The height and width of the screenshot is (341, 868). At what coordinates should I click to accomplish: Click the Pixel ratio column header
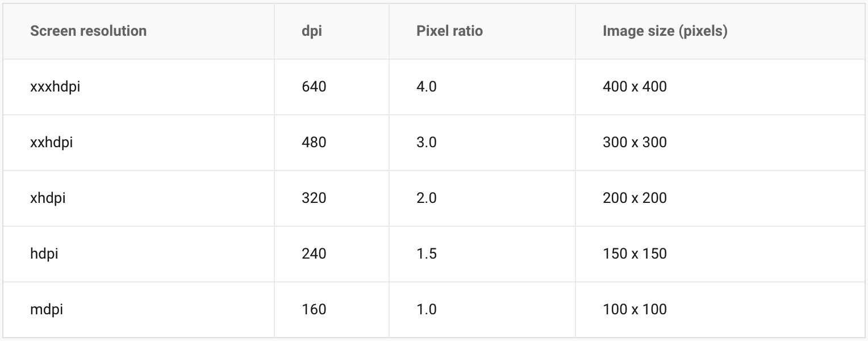tap(449, 31)
